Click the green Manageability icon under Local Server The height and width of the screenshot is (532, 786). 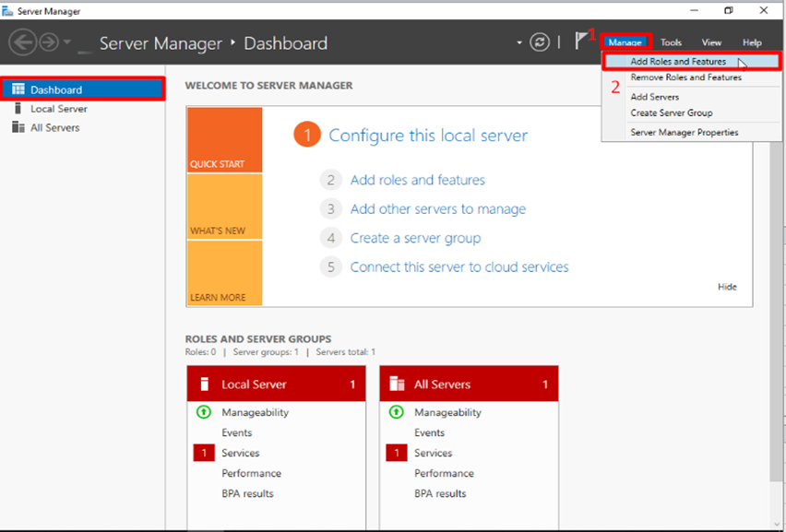tap(204, 412)
